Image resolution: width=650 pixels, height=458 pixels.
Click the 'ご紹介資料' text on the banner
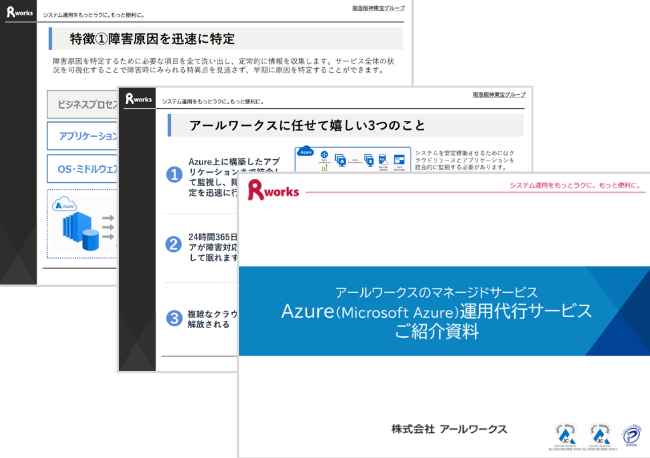[x=437, y=331]
